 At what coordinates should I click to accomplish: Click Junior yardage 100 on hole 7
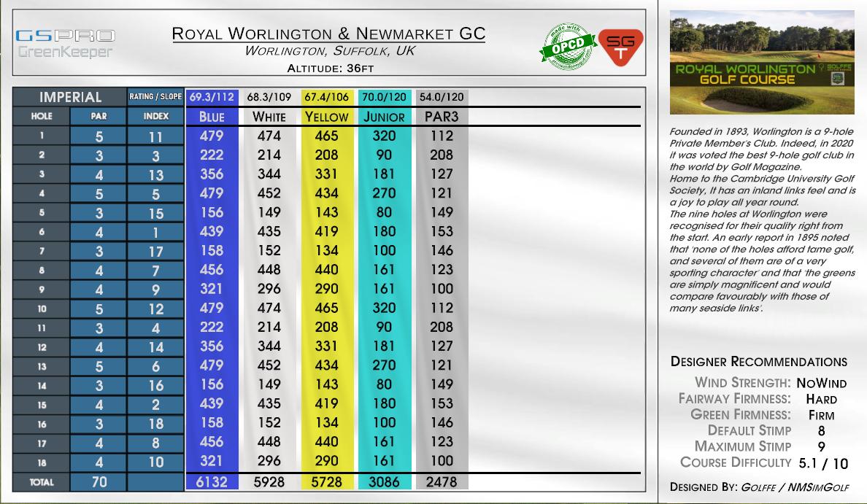pyautogui.click(x=384, y=250)
